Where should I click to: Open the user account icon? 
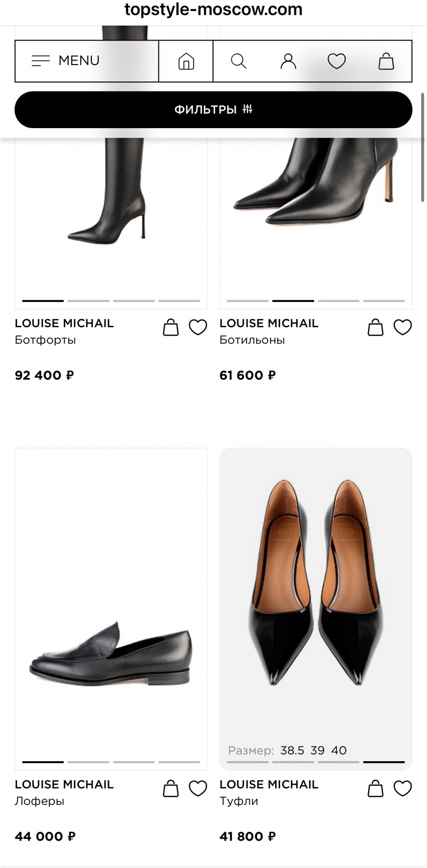[288, 61]
